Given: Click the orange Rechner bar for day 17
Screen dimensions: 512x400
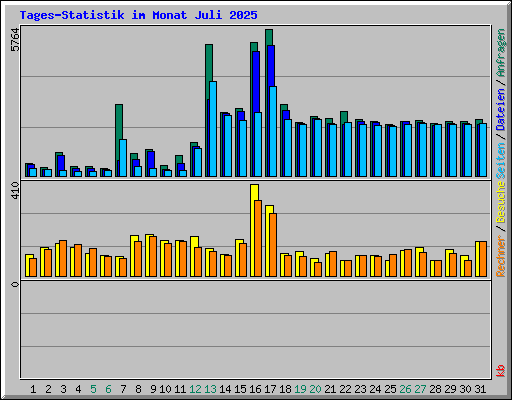Looking at the screenshot, I should coord(273,245).
